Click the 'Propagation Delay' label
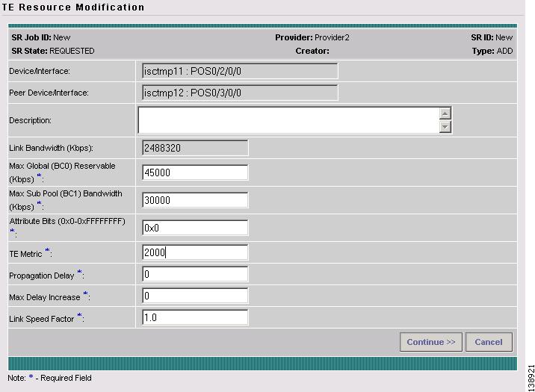The image size is (535, 392). [x=42, y=276]
